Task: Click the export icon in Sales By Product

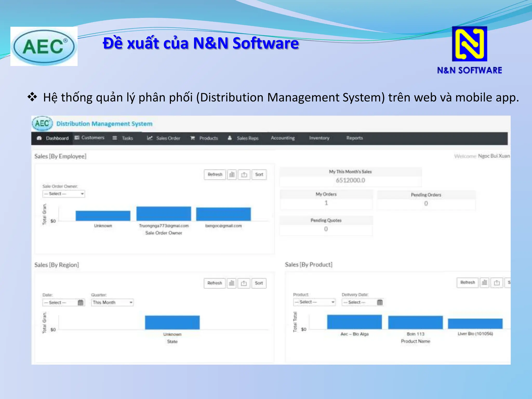Action: [497, 282]
